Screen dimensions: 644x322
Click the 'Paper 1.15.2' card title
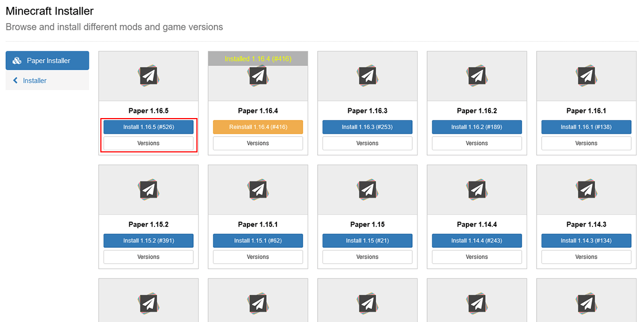(x=149, y=225)
